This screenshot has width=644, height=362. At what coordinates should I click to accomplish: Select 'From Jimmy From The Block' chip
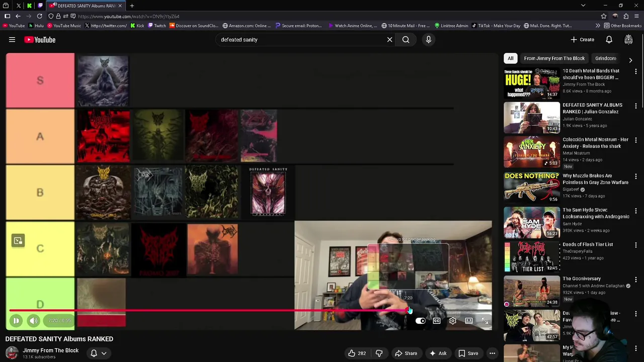coord(554,58)
